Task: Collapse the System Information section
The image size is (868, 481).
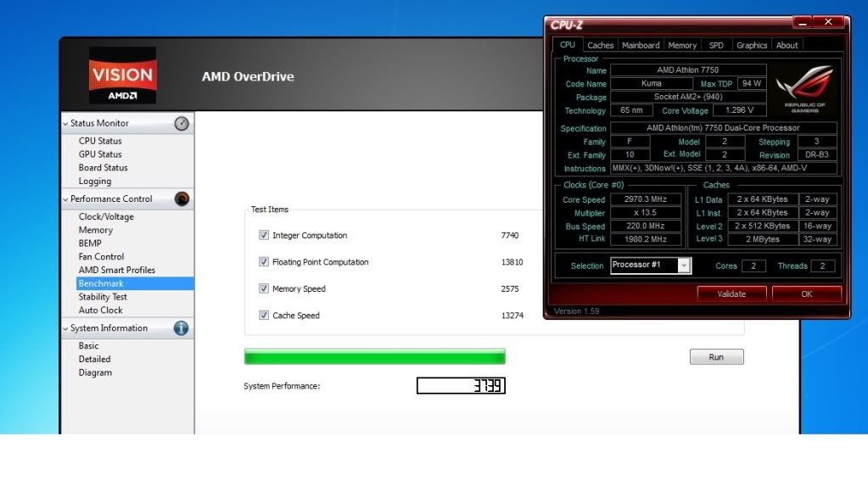Action: point(66,328)
